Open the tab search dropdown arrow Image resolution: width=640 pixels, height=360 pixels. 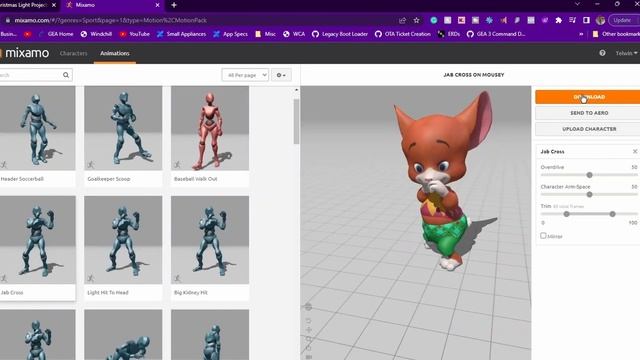point(577,4)
